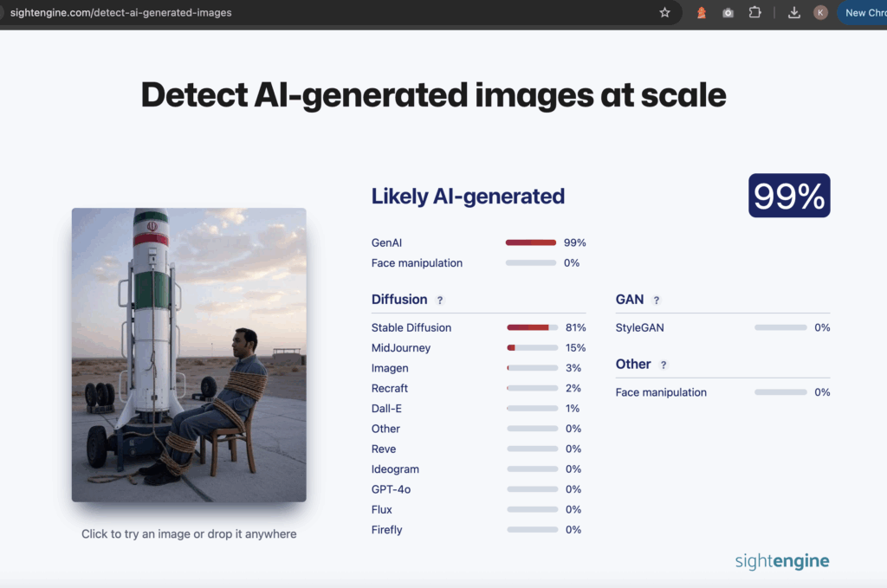887x588 pixels.
Task: Click the help icon next to Other
Action: (664, 365)
